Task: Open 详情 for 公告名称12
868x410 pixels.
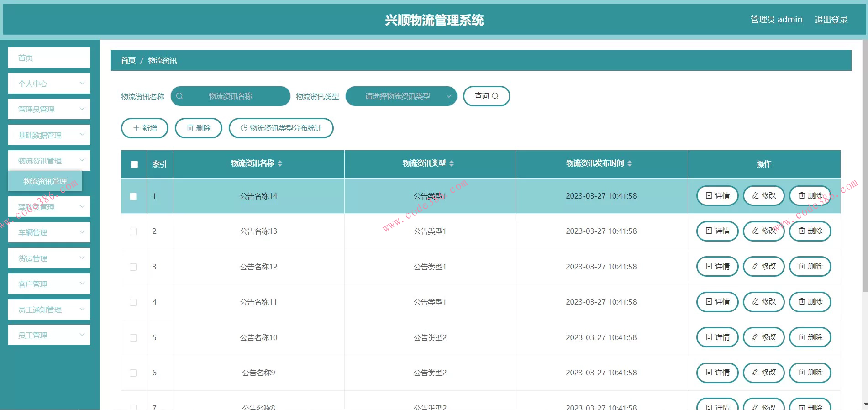Action: 717,267
